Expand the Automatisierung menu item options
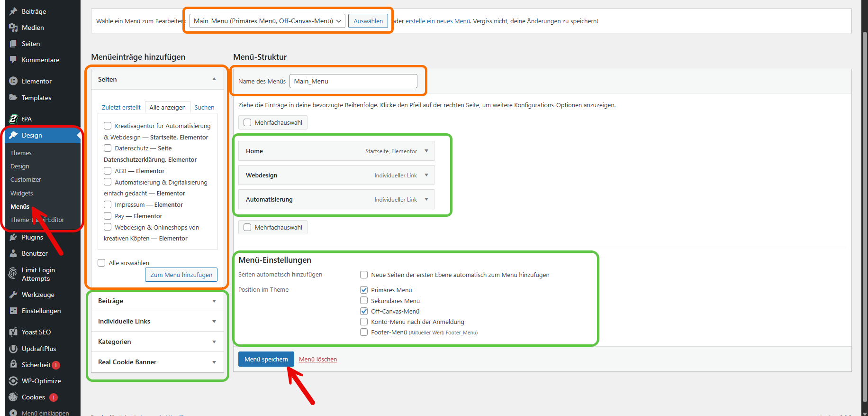 coord(426,199)
